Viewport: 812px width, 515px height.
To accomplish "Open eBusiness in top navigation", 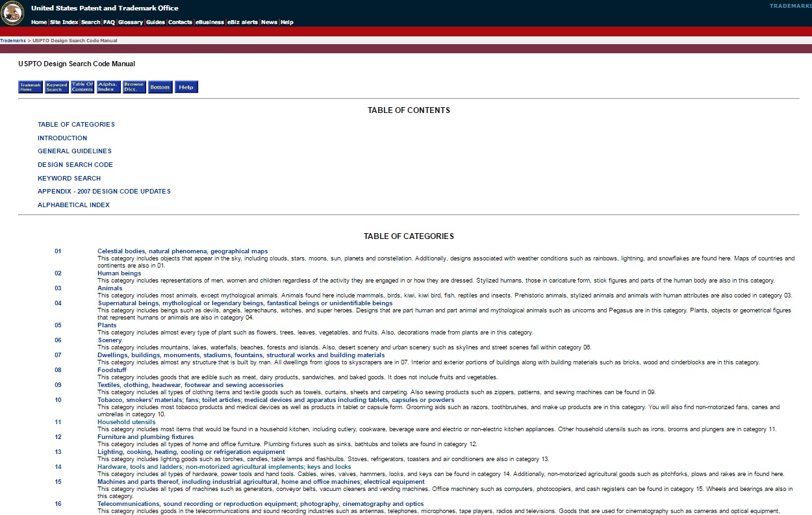I will [210, 22].
